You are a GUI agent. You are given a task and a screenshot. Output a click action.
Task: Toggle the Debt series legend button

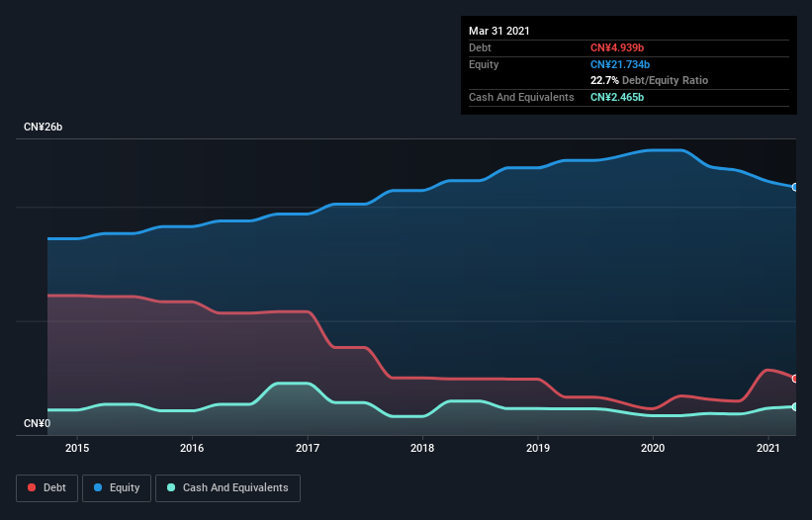coord(47,488)
